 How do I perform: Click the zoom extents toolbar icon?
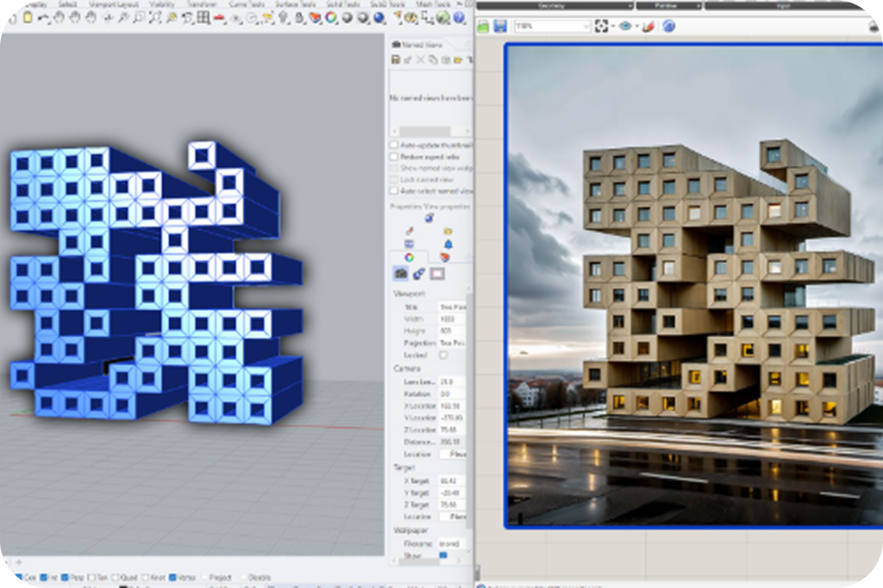(155, 18)
